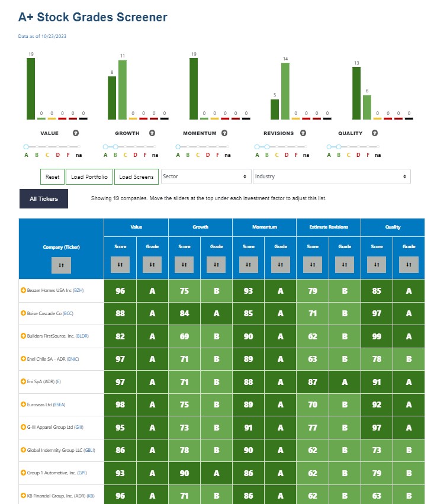Image resolution: width=434 pixels, height=504 pixels.
Task: Click the Value grade slider handle
Action: (x=26, y=147)
